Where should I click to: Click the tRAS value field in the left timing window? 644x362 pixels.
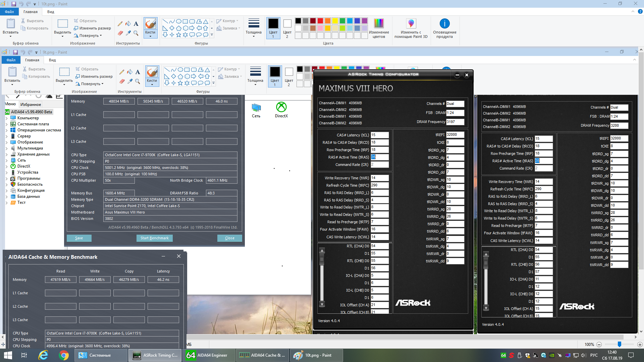tap(379, 157)
